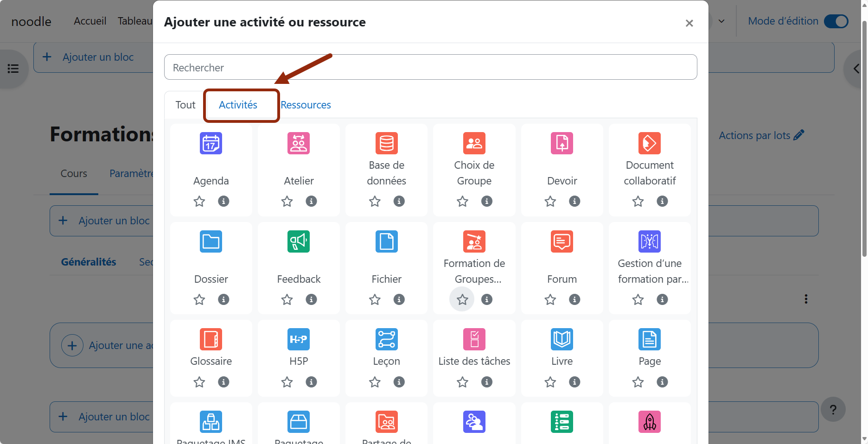Image resolution: width=868 pixels, height=444 pixels.
Task: Switch to the Ressources tab
Action: 306,105
